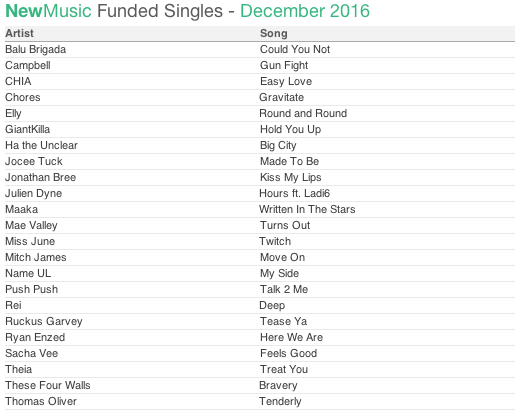Screen dimensions: 524x417
Task: Select the Ruckus Garvey artist name
Action: click(x=44, y=321)
